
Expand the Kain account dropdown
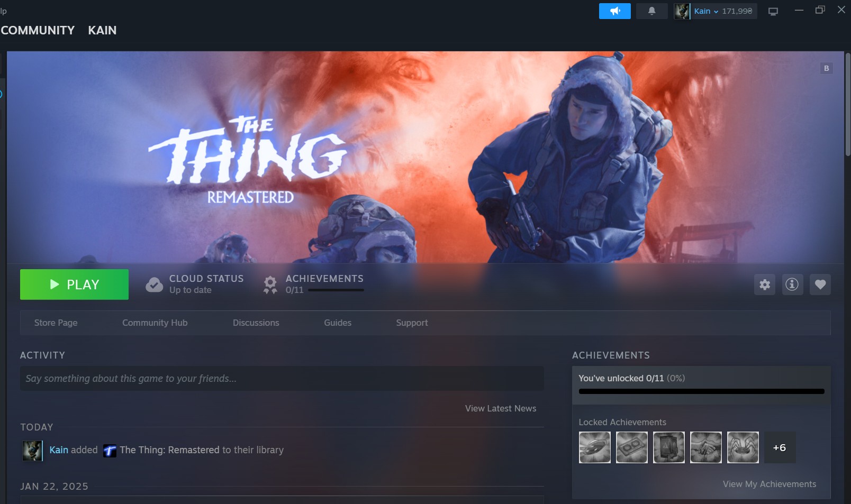707,11
